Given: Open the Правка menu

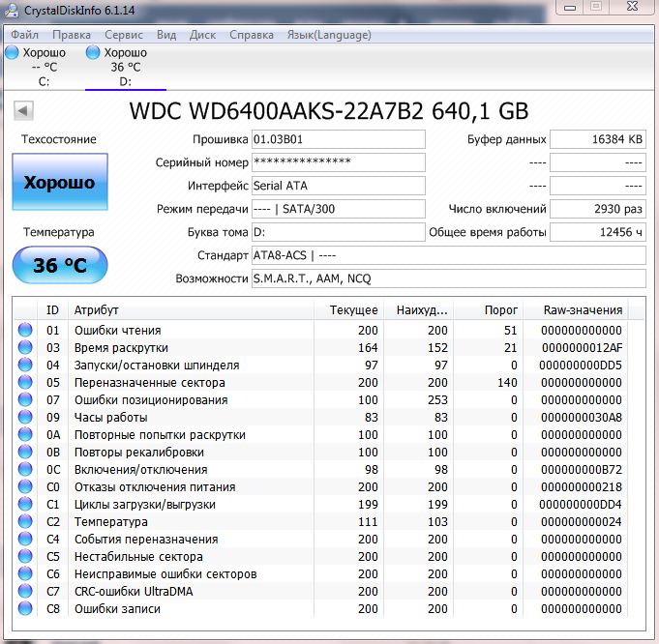Looking at the screenshot, I should tap(72, 35).
